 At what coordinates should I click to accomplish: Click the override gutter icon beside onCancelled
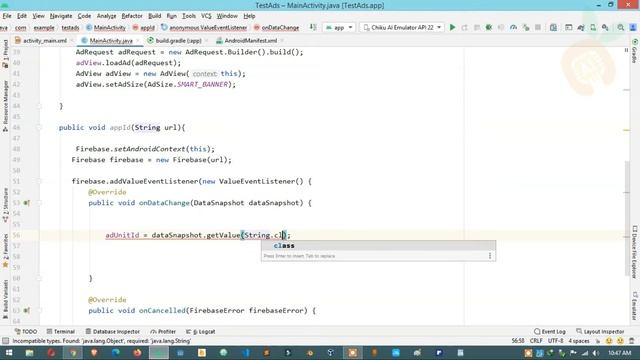(x=27, y=311)
